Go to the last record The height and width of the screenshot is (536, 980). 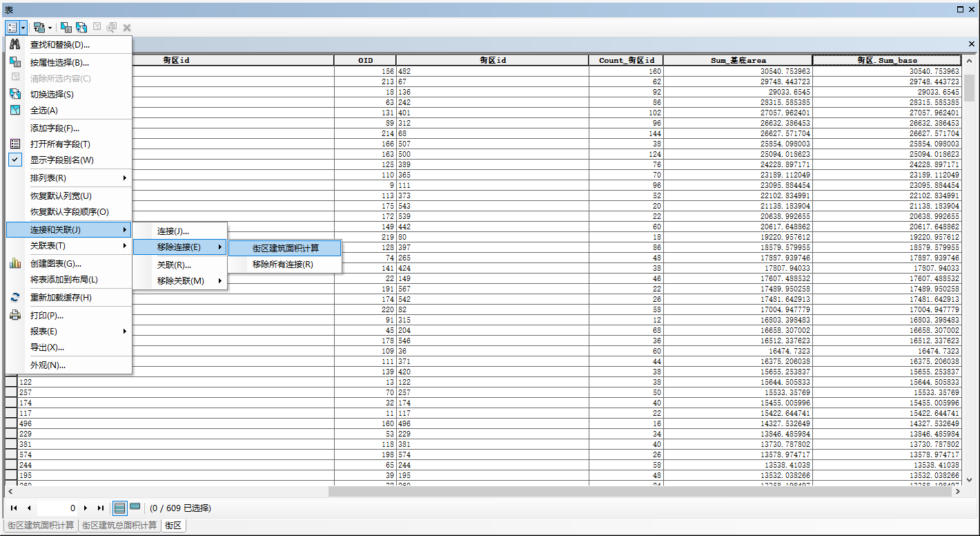tap(101, 508)
